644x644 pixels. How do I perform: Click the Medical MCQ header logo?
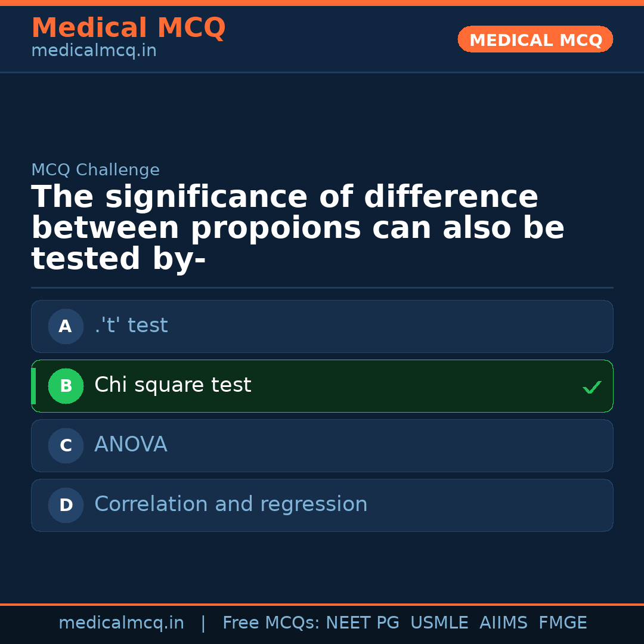(128, 27)
